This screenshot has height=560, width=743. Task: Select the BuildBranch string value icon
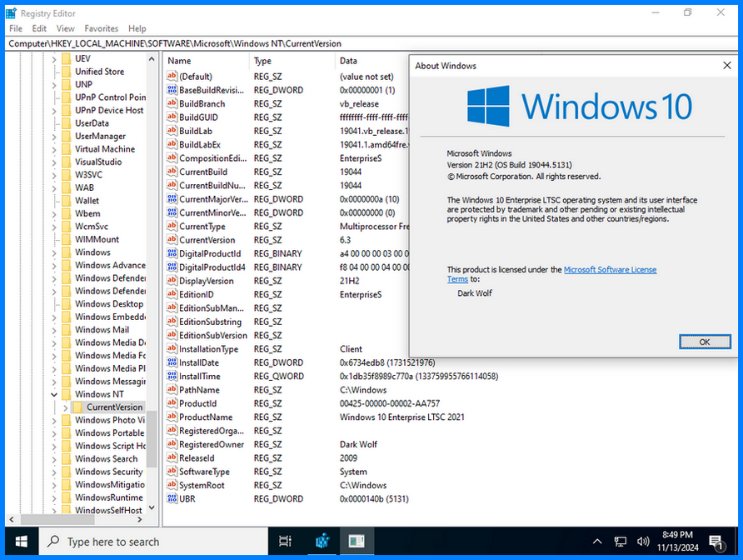[172, 104]
